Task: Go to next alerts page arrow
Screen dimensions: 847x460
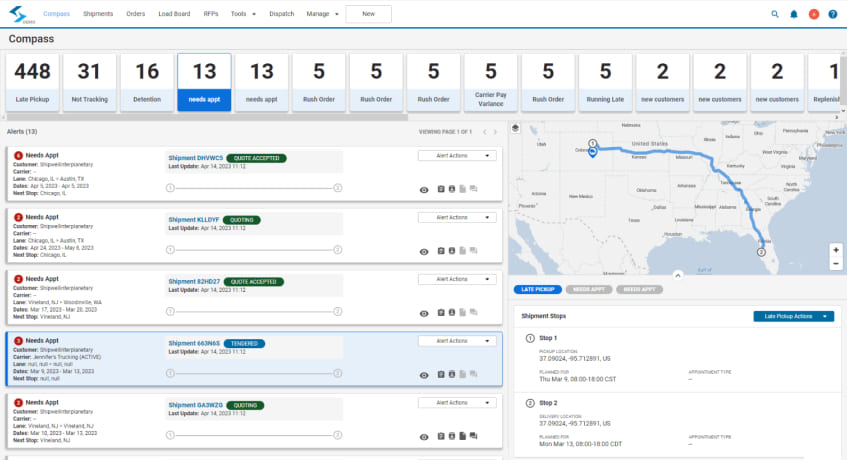Action: [495, 132]
